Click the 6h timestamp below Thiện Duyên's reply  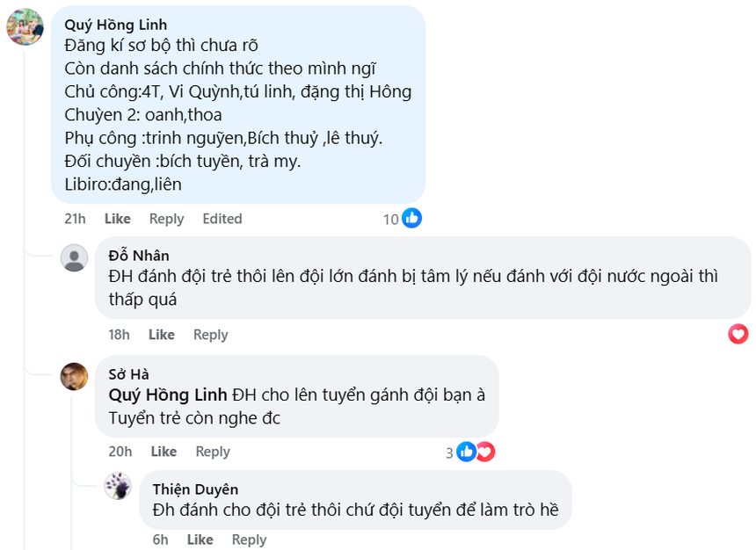point(160,539)
